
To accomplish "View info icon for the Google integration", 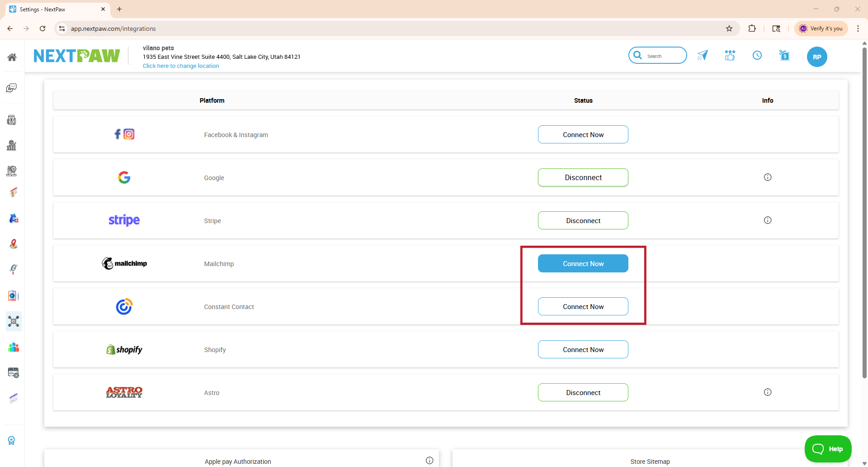I will tap(768, 177).
